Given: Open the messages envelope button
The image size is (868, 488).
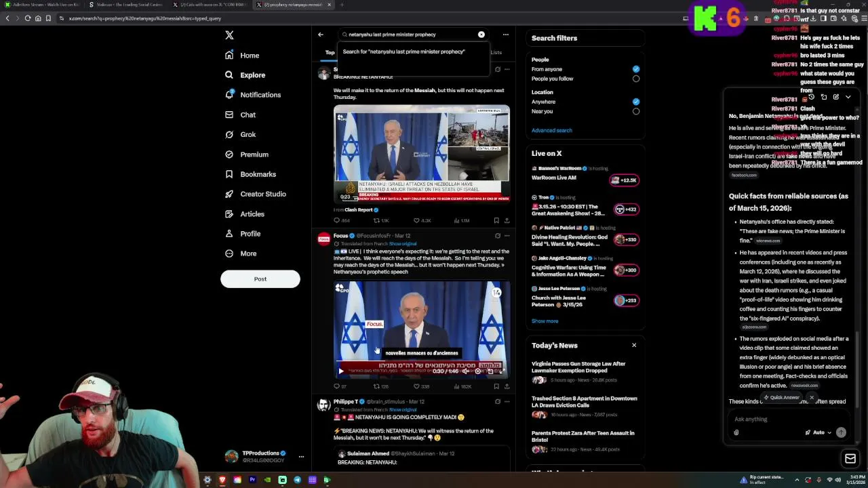Looking at the screenshot, I should [850, 459].
